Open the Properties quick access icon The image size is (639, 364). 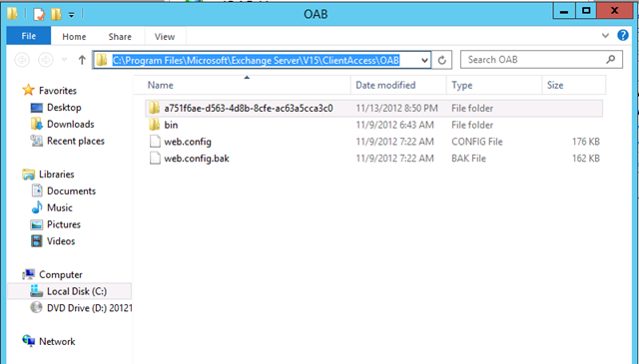(39, 14)
